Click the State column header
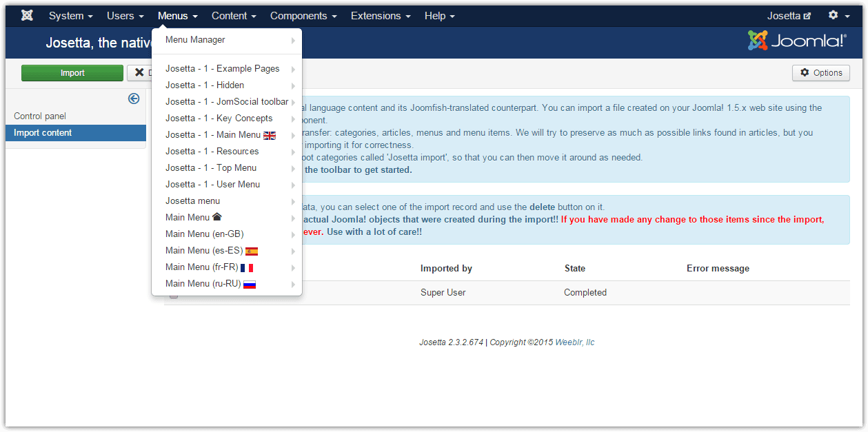 [575, 269]
